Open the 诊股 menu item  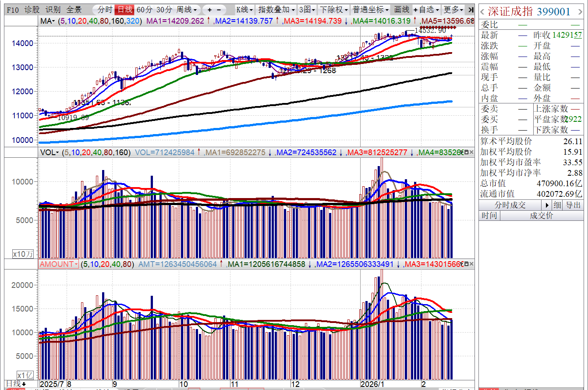tap(32, 10)
